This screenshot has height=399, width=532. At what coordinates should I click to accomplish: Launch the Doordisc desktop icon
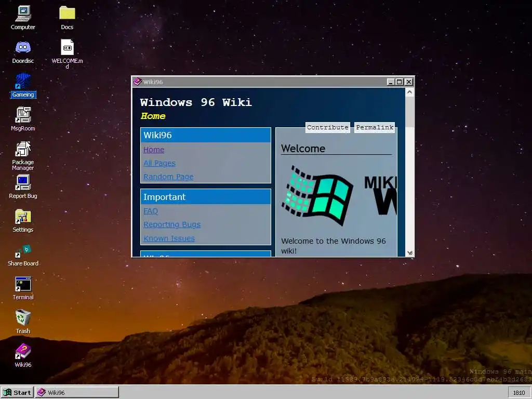tap(23, 51)
